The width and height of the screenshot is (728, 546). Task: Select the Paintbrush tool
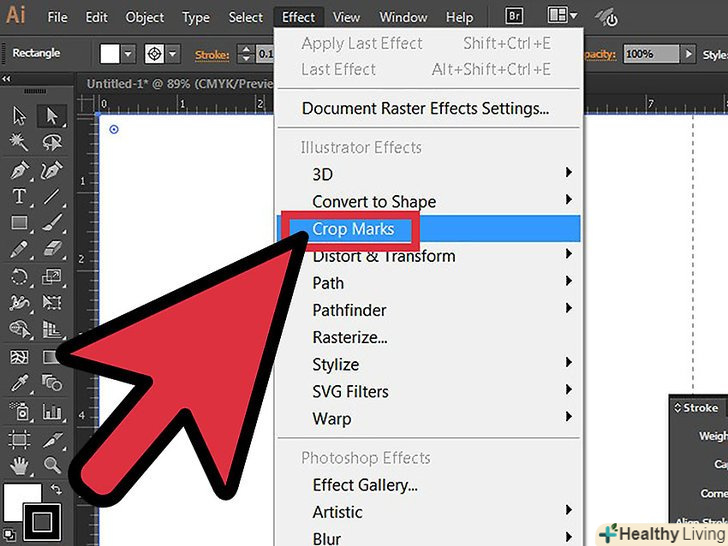coord(52,223)
